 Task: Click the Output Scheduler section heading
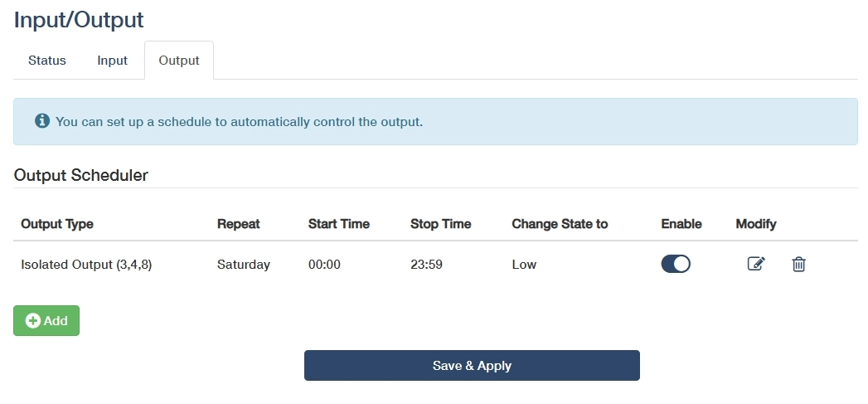click(81, 175)
